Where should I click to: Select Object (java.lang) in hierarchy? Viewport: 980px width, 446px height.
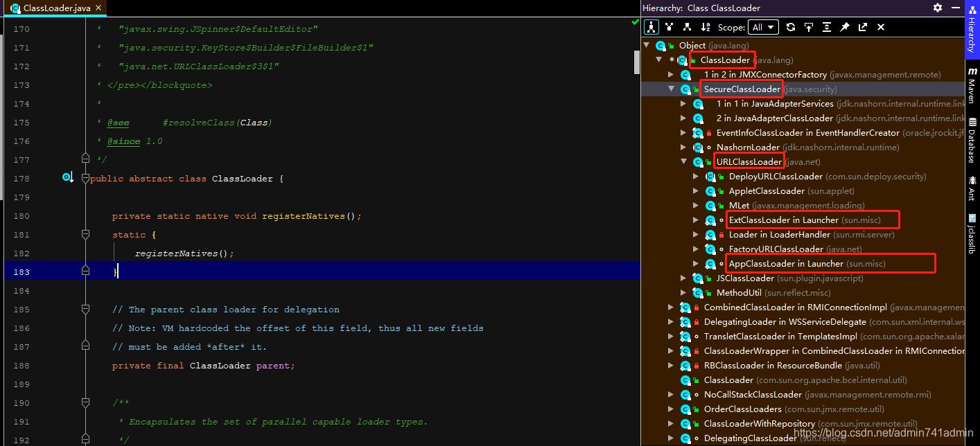803,45
